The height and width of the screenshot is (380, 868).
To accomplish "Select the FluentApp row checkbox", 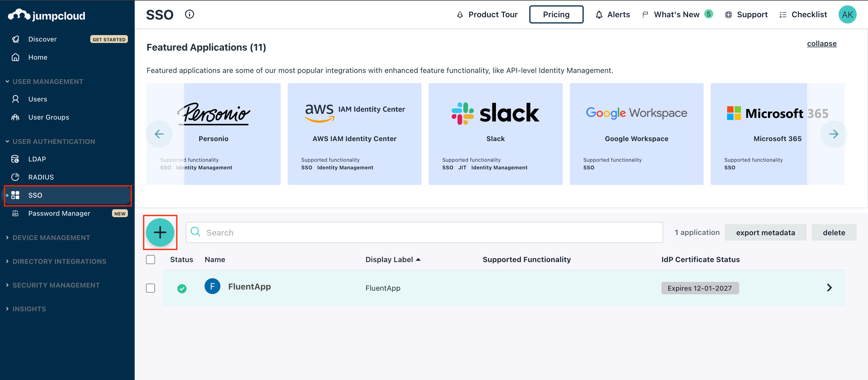I will coord(150,288).
